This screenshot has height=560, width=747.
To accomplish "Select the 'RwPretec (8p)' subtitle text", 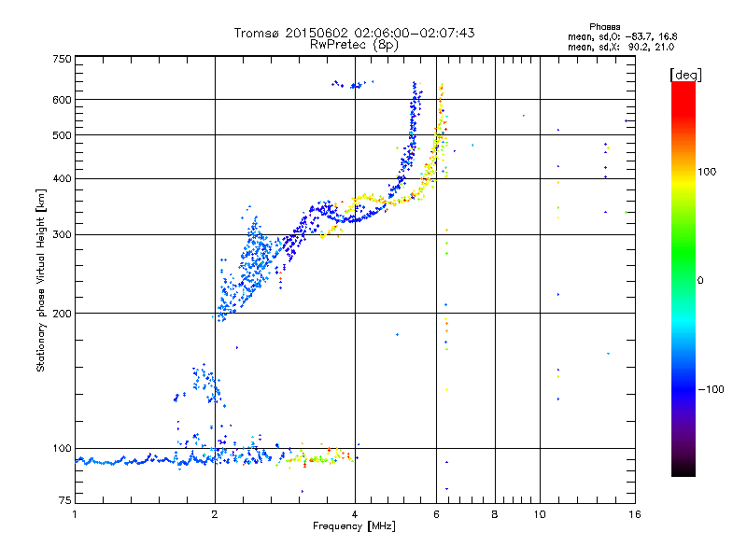I will tap(354, 45).
